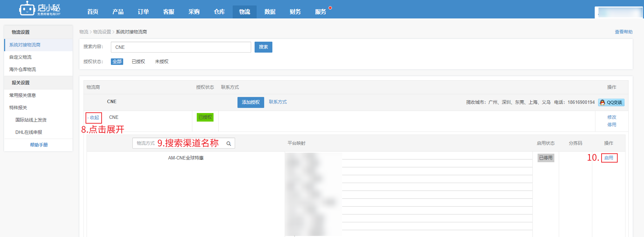Open the 财务 menu

pyautogui.click(x=295, y=12)
